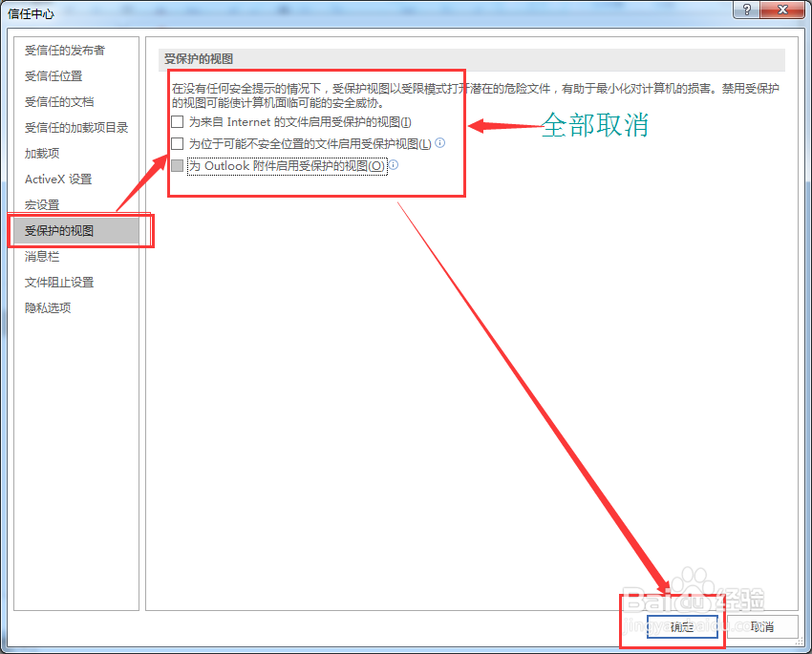Click the 取消 button

[x=762, y=627]
